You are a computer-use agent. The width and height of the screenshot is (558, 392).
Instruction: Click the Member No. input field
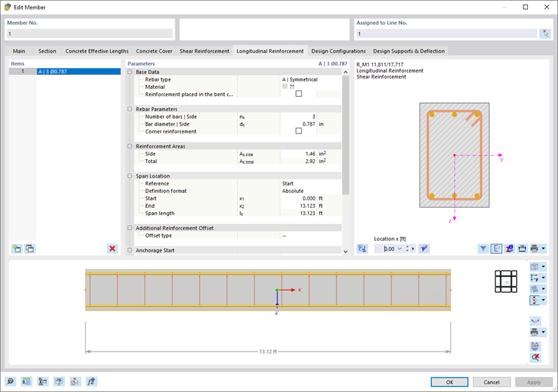pyautogui.click(x=90, y=34)
